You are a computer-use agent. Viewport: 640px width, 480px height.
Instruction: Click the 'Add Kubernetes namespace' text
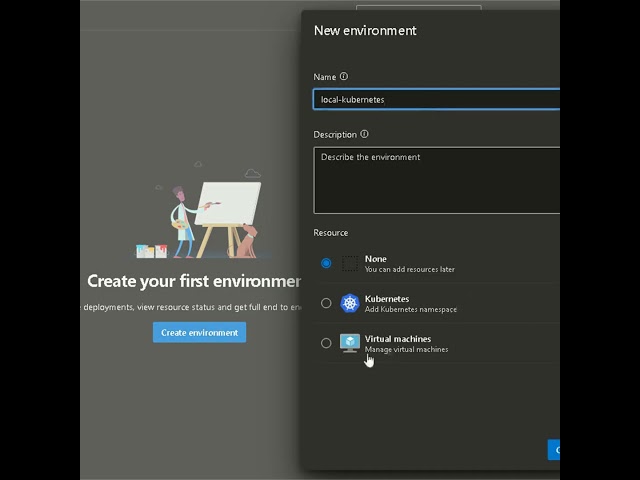coord(411,309)
